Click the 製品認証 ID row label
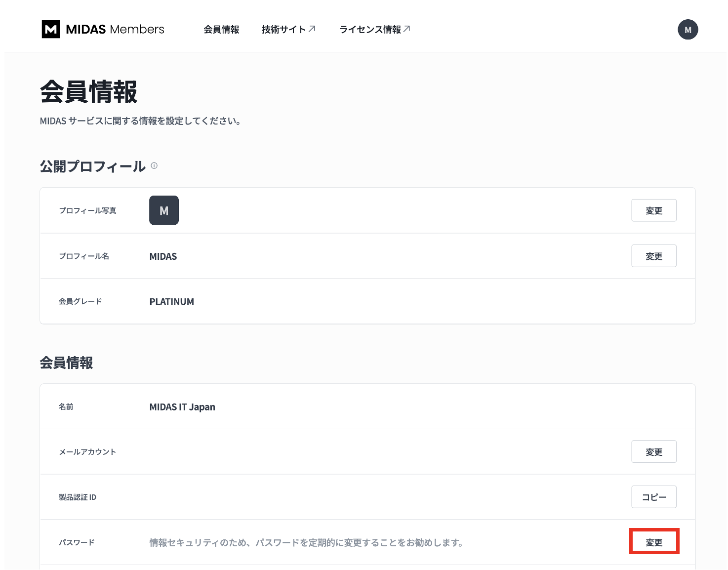Viewport: 728px width, 570px height. click(78, 497)
